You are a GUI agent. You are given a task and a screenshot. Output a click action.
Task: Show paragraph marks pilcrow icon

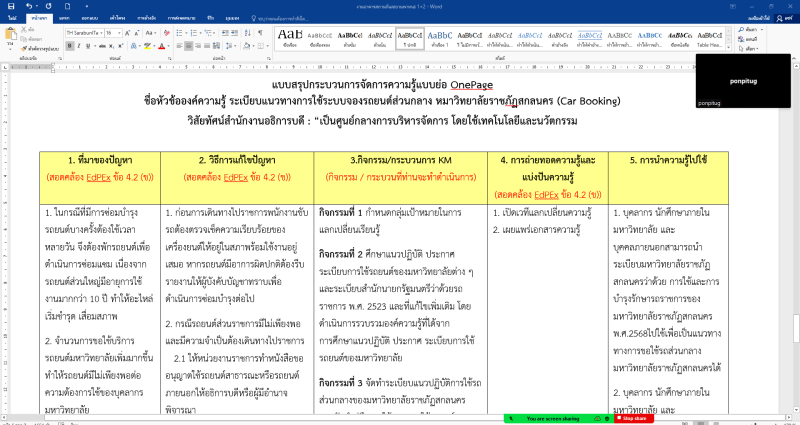tap(259, 32)
